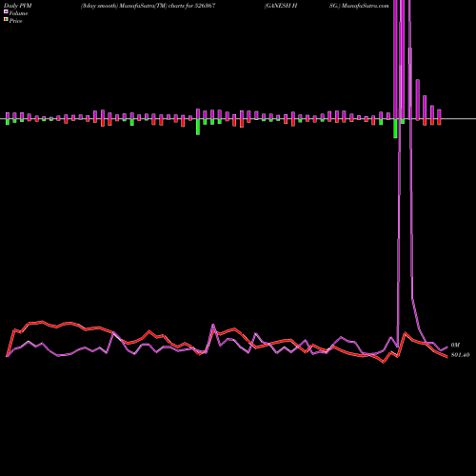Click the '0M' volume axis label

click(455, 345)
